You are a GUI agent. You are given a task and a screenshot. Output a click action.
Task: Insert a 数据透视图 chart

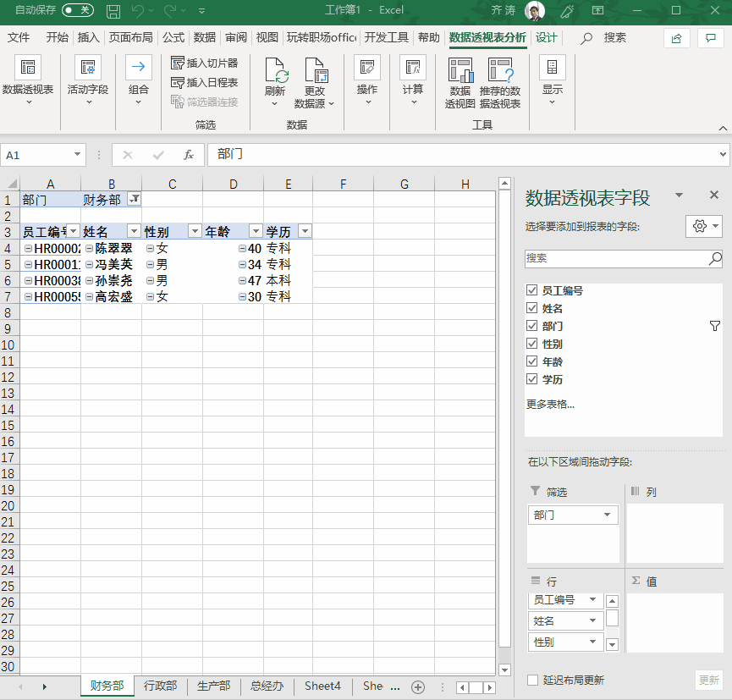460,83
